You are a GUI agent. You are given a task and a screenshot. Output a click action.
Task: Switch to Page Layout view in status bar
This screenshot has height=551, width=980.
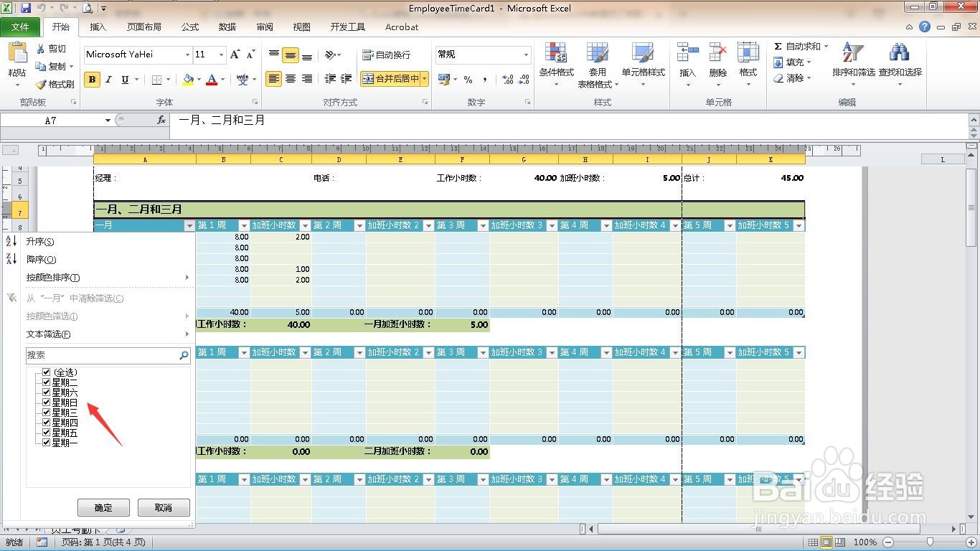825,542
